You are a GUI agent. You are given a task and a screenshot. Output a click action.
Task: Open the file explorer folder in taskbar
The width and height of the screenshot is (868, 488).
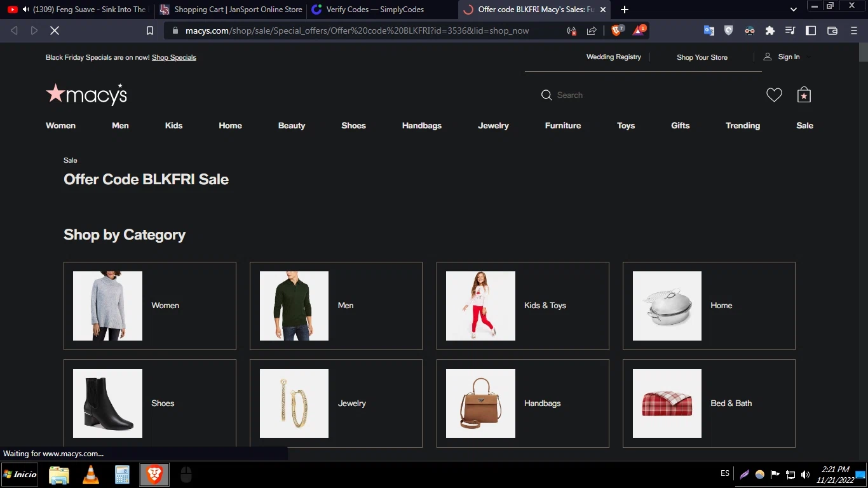click(59, 475)
